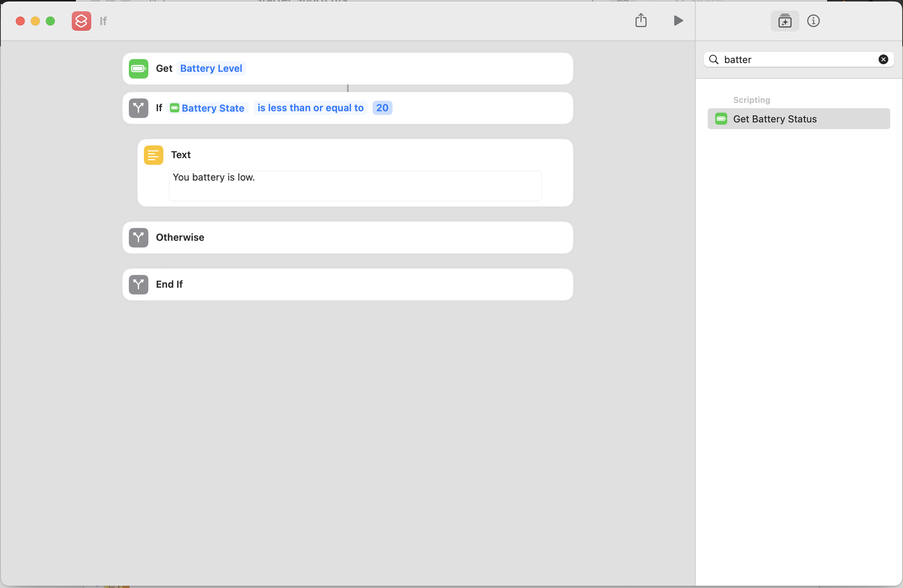Click the shortcut name 'If' in title bar
Screen dimensions: 903x588
[x=103, y=21]
